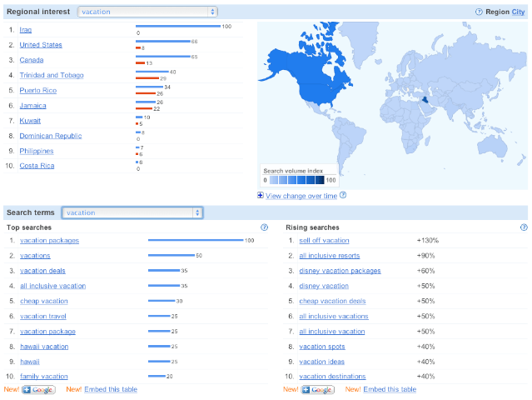Click Embed this table under Top searches

point(111,389)
